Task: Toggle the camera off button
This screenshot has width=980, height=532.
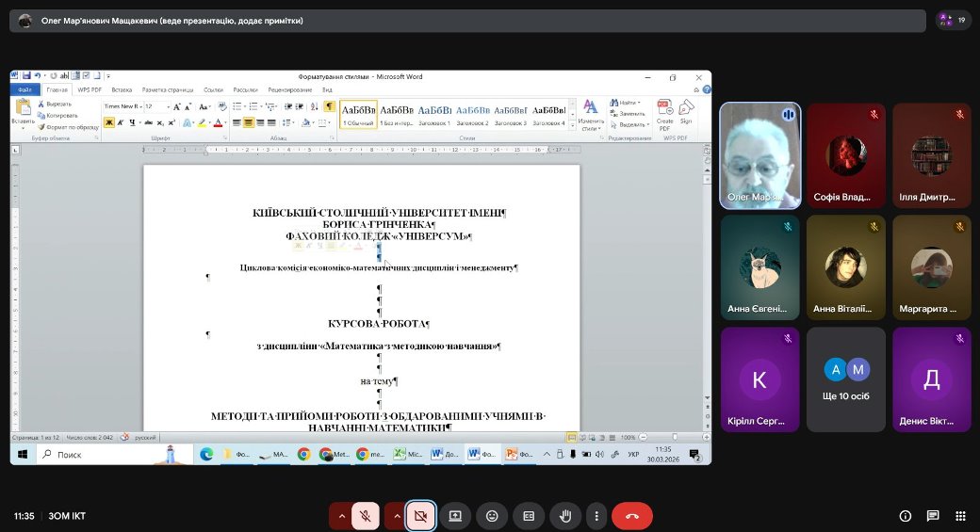Action: (x=420, y=516)
